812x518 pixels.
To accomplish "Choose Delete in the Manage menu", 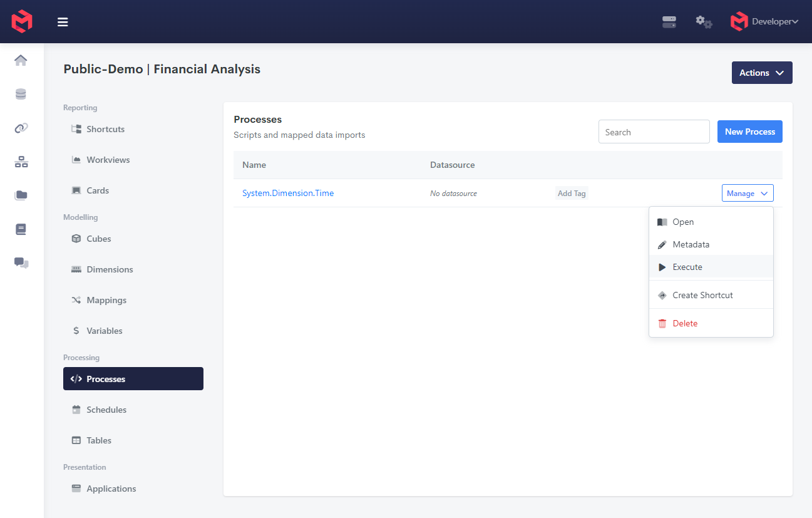I will tap(684, 323).
